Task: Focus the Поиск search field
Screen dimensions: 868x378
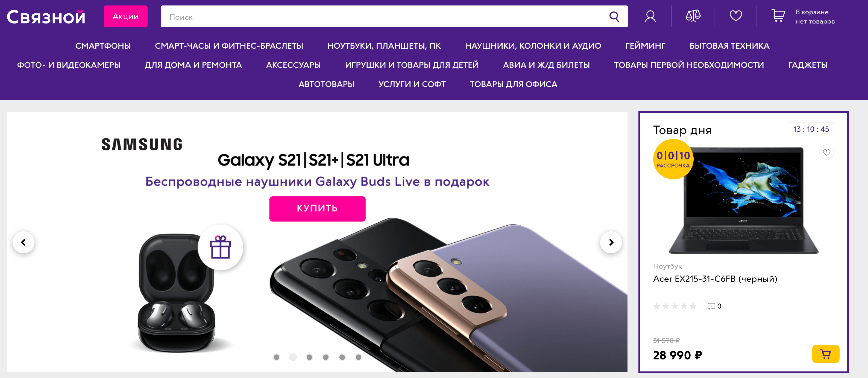Action: (384, 16)
